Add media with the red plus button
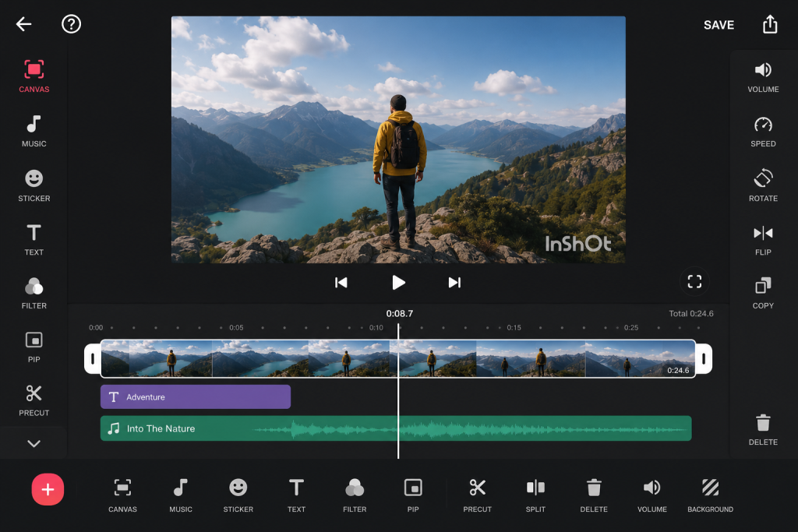 48,489
